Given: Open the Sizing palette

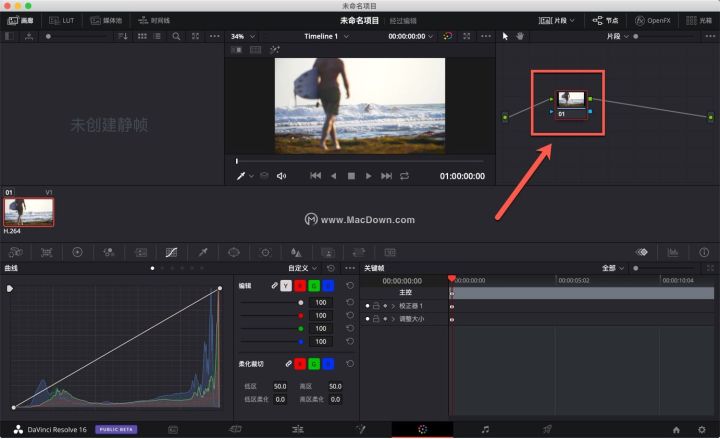Looking at the screenshot, I should coord(359,252).
